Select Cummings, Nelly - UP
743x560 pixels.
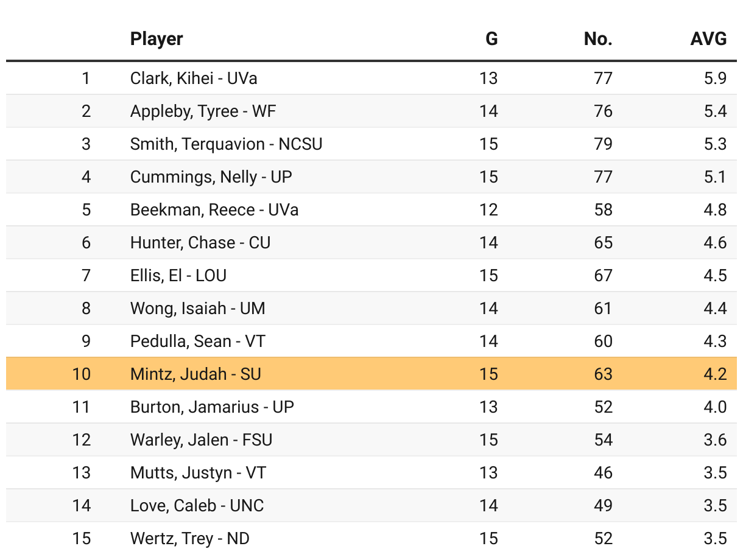pos(211,177)
